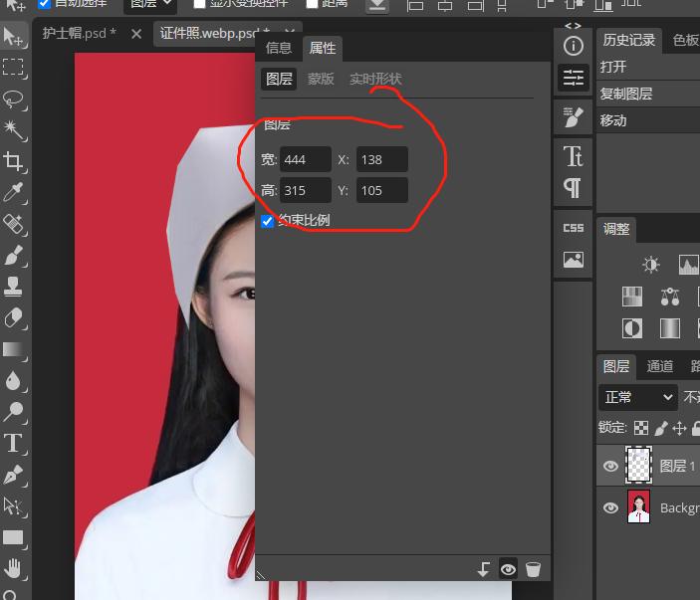The height and width of the screenshot is (600, 700).
Task: Delete layer using the trash icon
Action: [x=534, y=569]
